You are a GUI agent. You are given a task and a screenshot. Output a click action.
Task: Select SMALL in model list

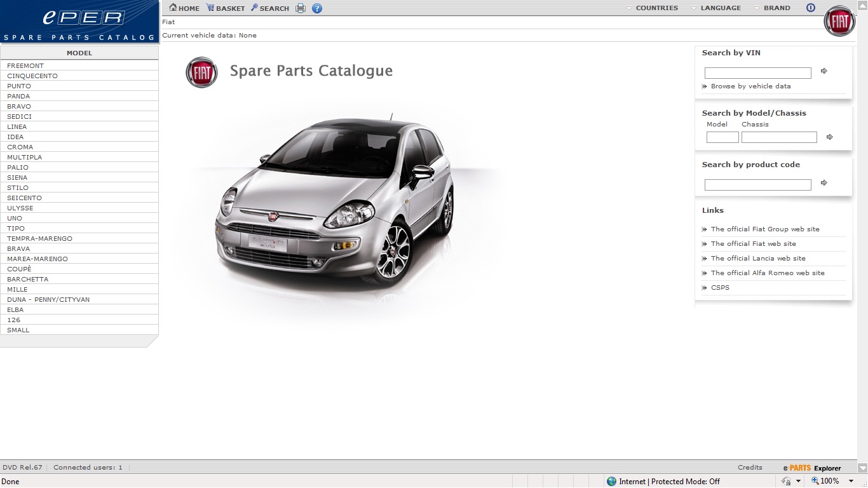[79, 330]
